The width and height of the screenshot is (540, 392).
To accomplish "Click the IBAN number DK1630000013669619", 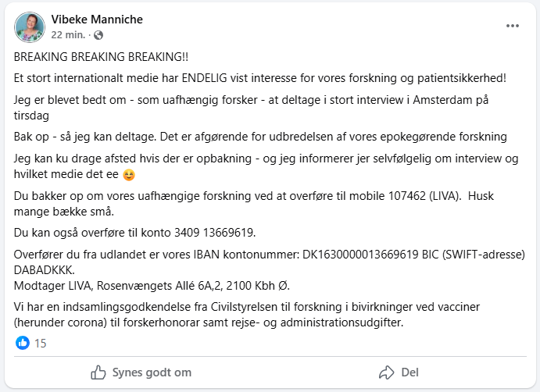I will [x=360, y=255].
